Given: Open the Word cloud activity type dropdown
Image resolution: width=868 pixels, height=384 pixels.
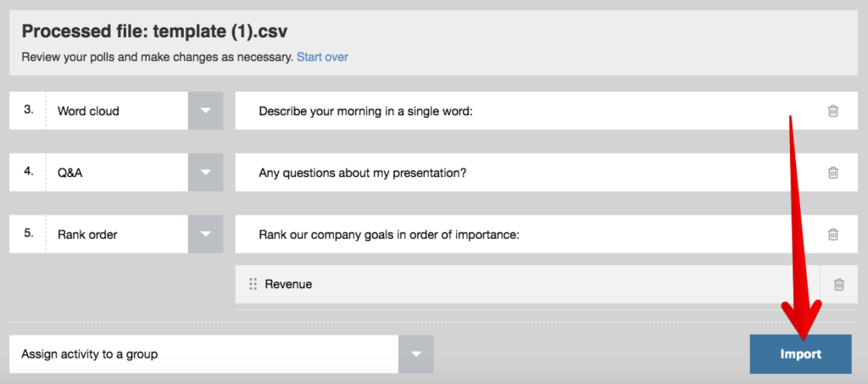Looking at the screenshot, I should click(x=205, y=111).
